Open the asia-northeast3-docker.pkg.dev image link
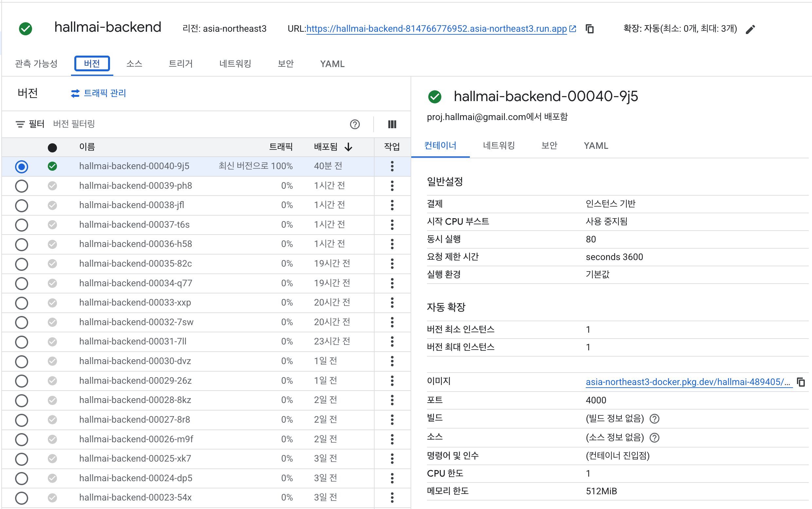This screenshot has height=509, width=812. [x=687, y=382]
